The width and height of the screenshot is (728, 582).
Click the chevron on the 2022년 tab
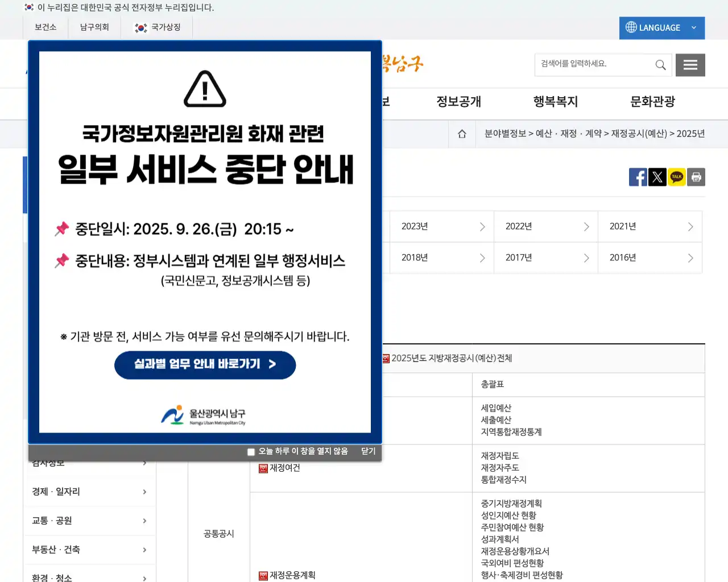coord(586,227)
